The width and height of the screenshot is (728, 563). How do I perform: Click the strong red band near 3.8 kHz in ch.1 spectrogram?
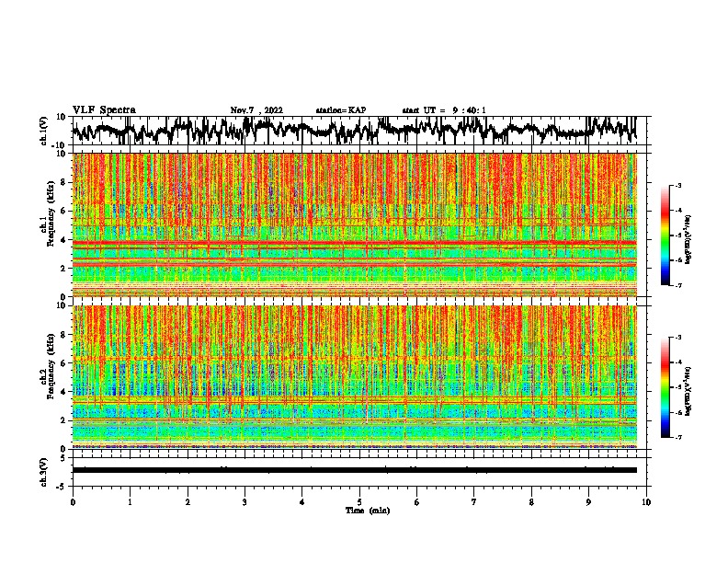tap(355, 243)
